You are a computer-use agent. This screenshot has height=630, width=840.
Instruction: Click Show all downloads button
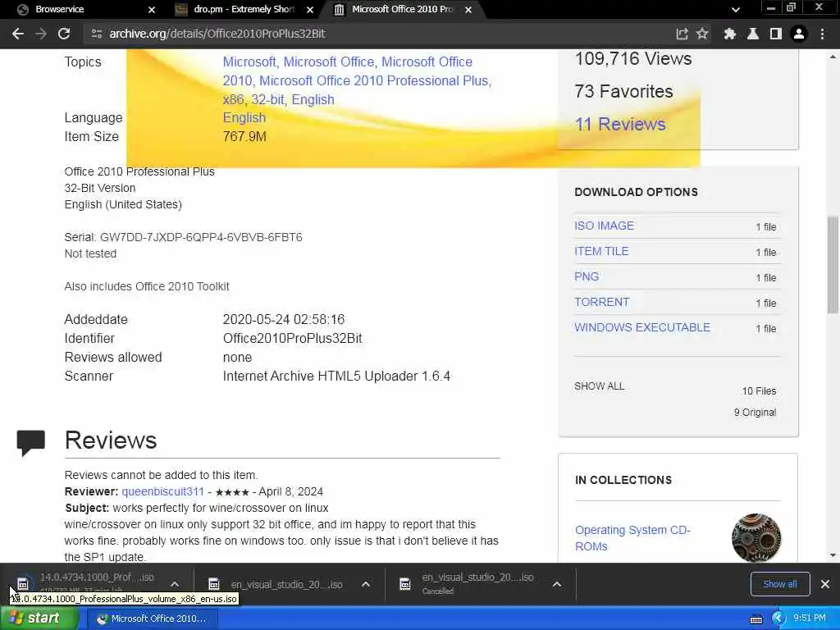pyautogui.click(x=779, y=584)
